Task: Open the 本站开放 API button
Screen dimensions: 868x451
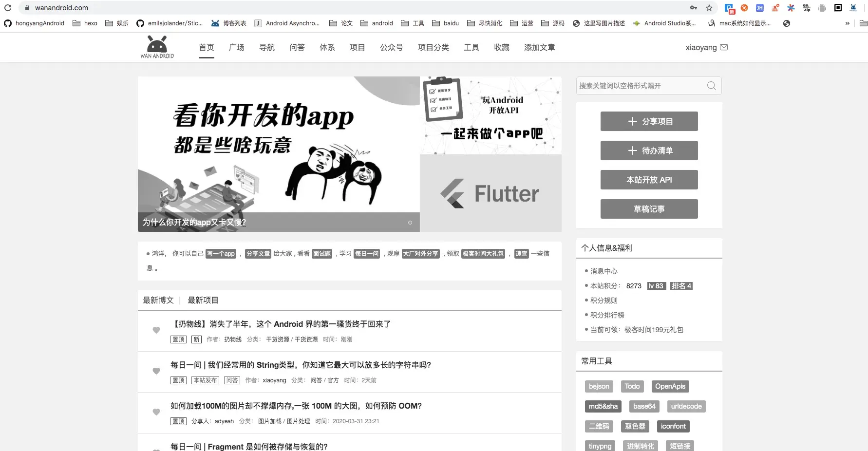Action: pos(649,180)
